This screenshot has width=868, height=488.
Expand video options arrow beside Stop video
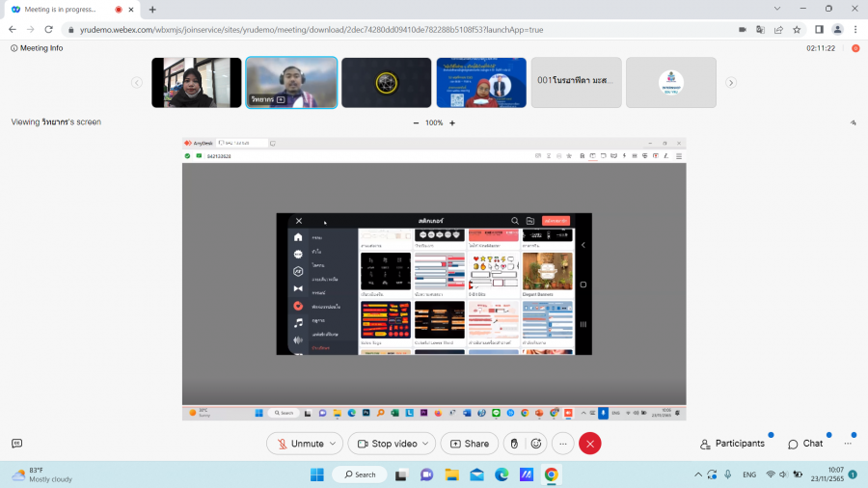(x=427, y=444)
